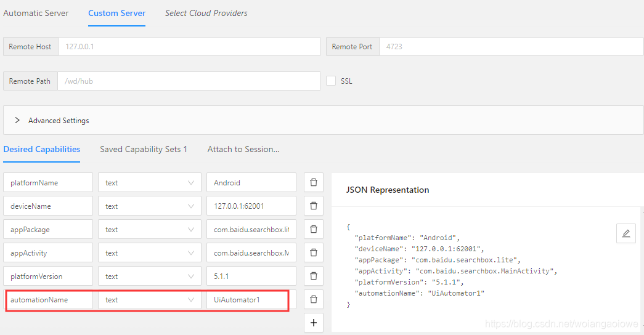Image resolution: width=644 pixels, height=335 pixels.
Task: Open type dropdown for appPackage row
Action: [x=150, y=230]
